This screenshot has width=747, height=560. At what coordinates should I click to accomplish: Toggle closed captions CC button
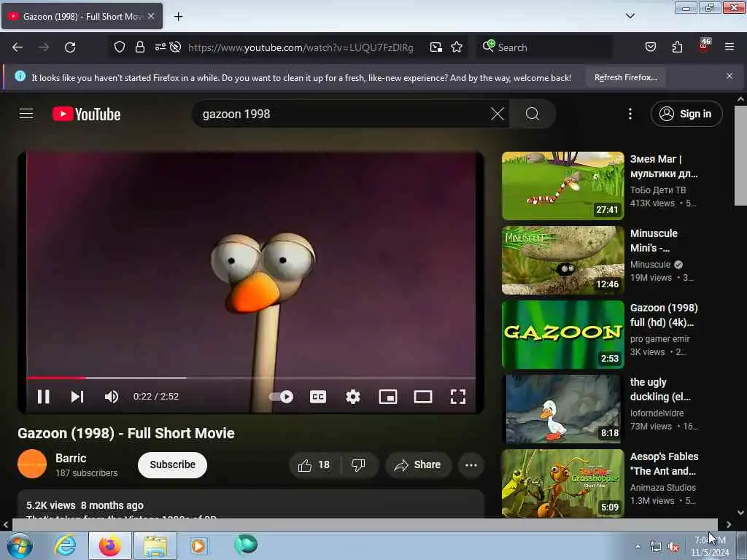click(x=318, y=397)
